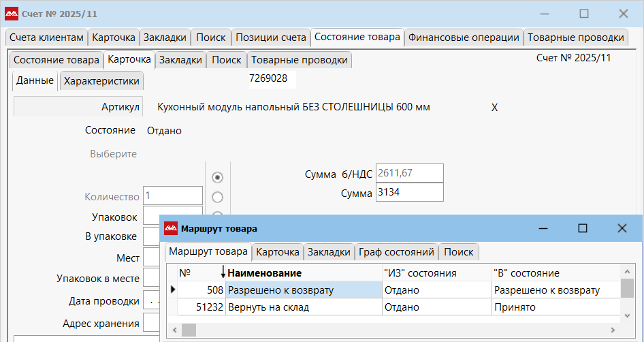
Task: Click the "ИЗ" состояния column header
Action: pos(437,273)
